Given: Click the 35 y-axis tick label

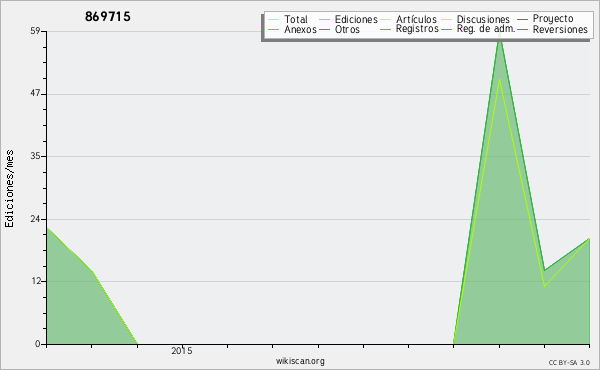Looking at the screenshot, I should (x=35, y=156).
